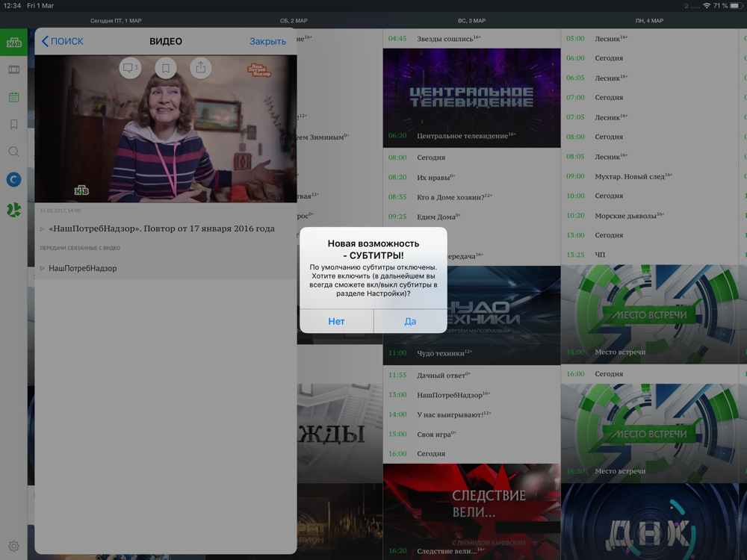Open 15:00 Своя игра listing
747x560 pixels.
tap(471, 435)
